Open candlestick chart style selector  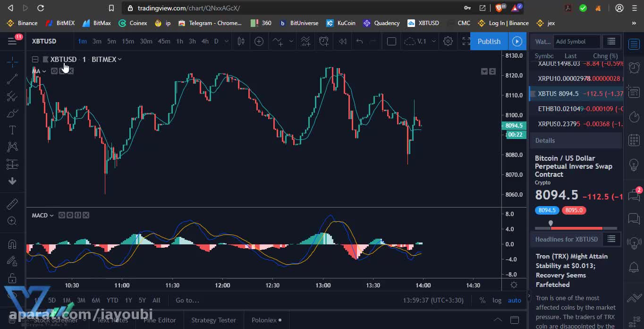coord(241,41)
